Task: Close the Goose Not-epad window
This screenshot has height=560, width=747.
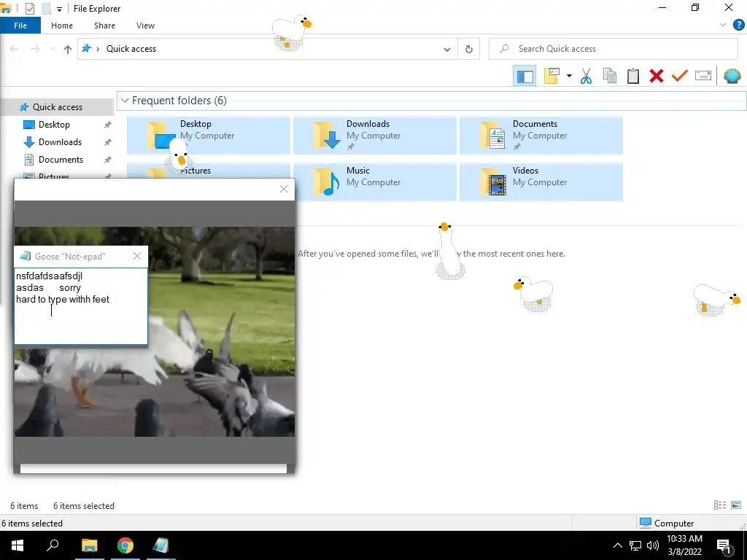Action: [x=137, y=256]
